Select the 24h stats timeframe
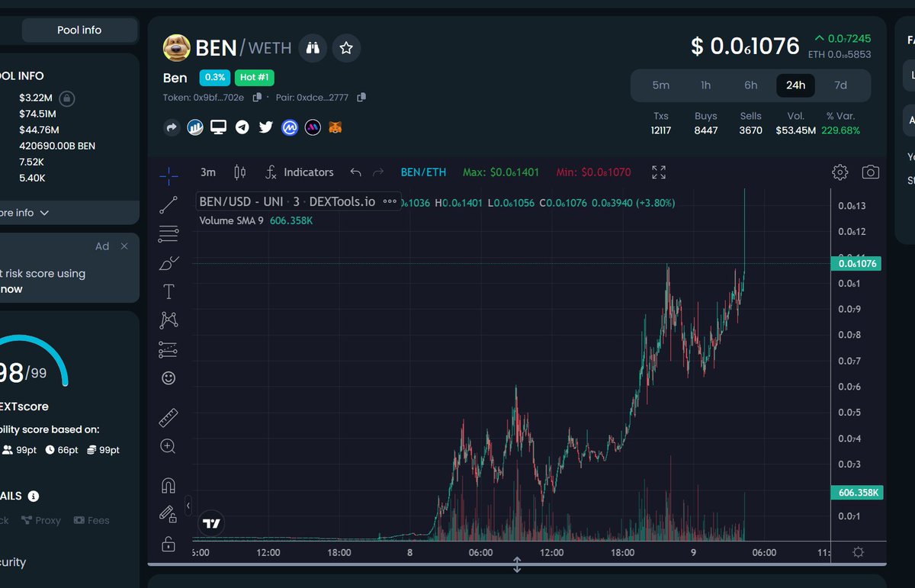The image size is (915, 588). (795, 85)
